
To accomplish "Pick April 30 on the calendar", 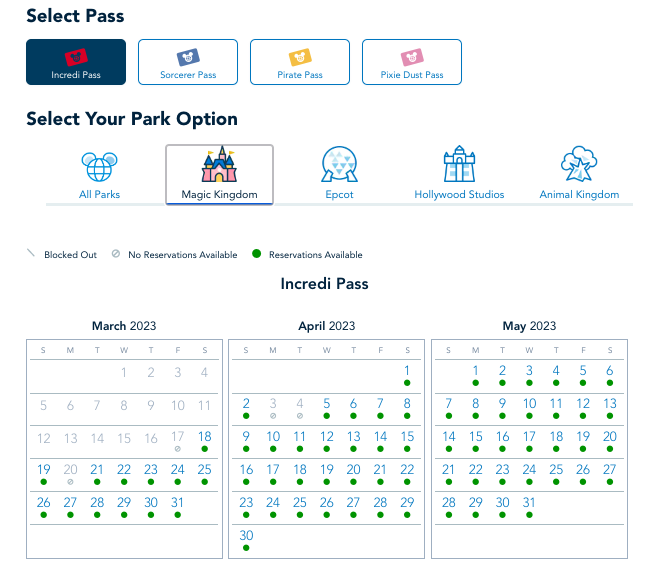I will click(246, 535).
